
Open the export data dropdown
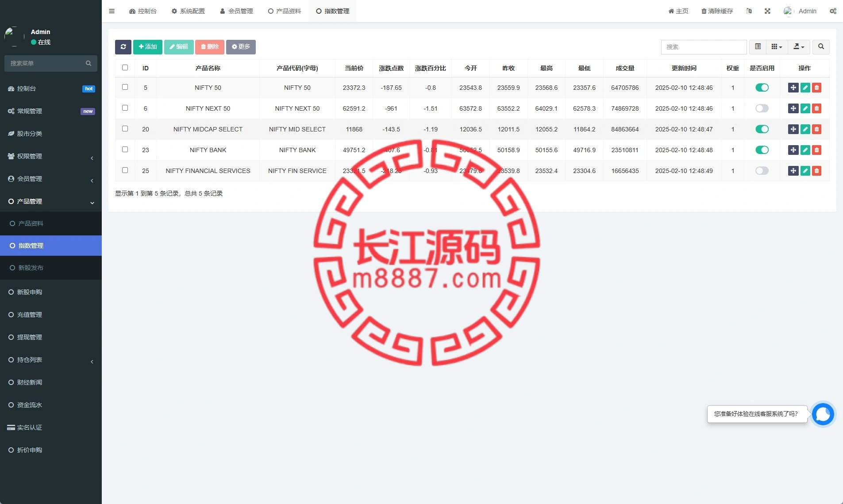click(799, 47)
